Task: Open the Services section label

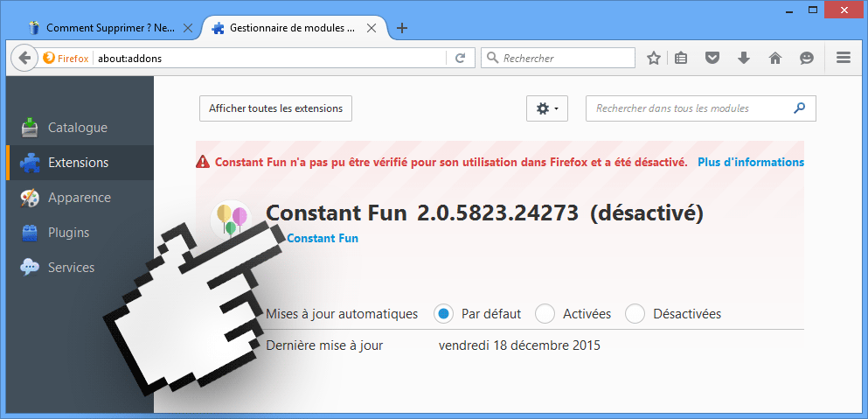Action: tap(71, 268)
